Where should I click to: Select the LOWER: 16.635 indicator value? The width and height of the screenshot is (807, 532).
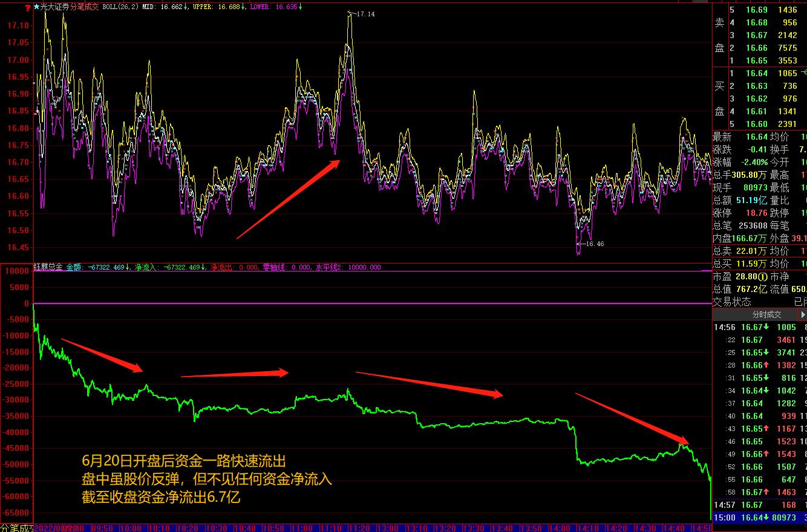coord(276,7)
